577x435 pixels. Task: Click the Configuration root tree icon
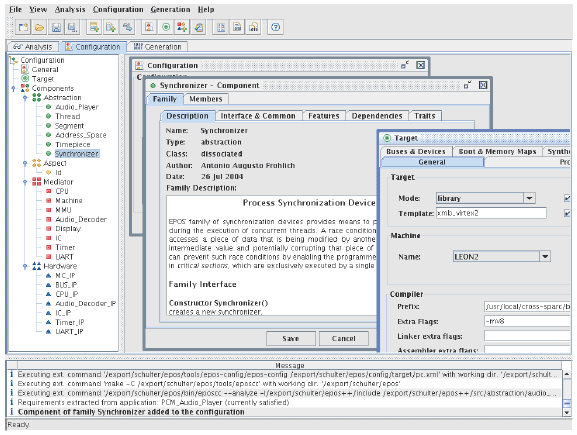coord(14,60)
